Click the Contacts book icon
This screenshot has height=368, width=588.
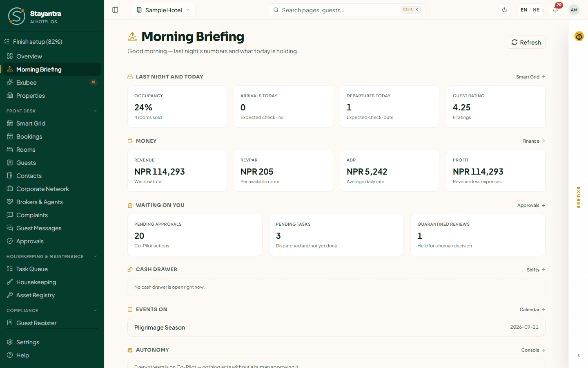point(10,176)
